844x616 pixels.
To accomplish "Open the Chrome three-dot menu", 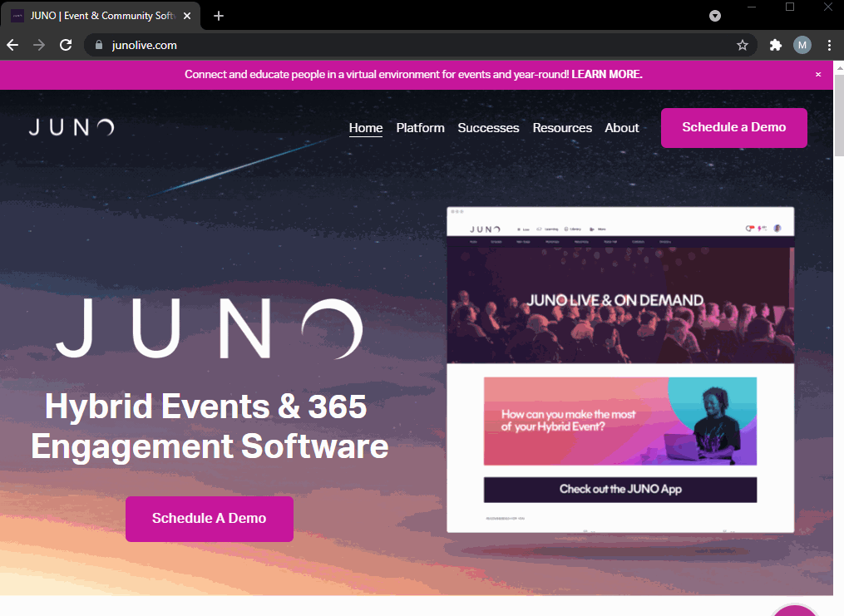I will tap(829, 45).
